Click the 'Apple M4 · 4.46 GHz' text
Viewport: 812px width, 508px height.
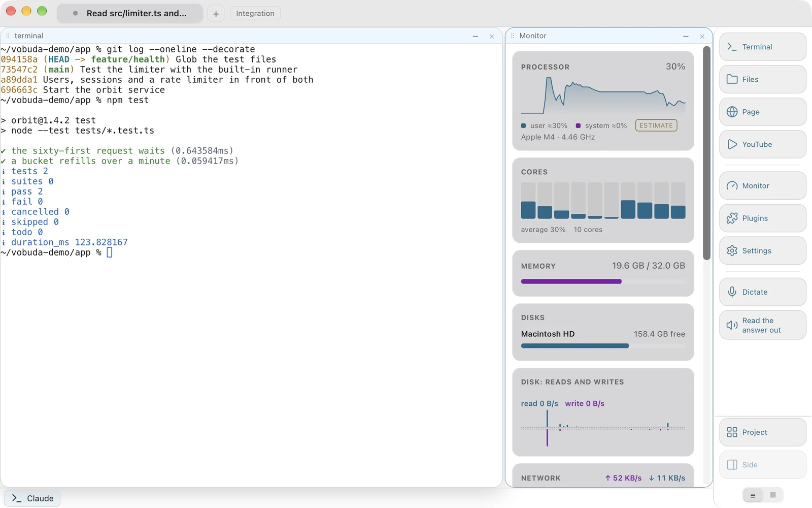pos(558,137)
